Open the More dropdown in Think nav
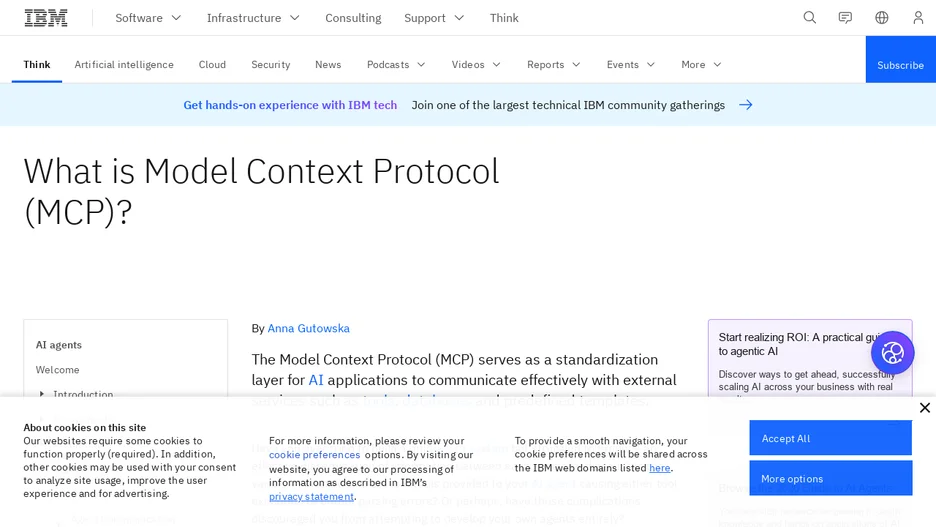 [701, 64]
